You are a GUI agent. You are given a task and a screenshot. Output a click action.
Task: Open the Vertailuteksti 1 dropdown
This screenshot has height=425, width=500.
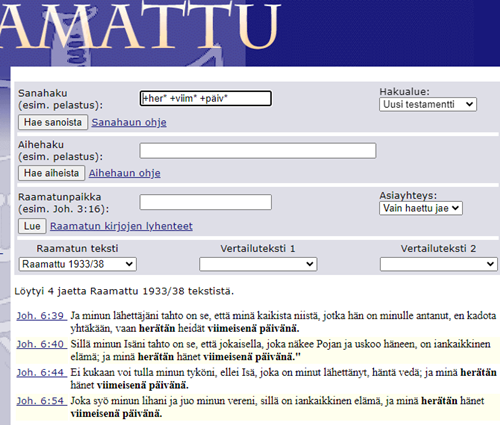point(258,264)
